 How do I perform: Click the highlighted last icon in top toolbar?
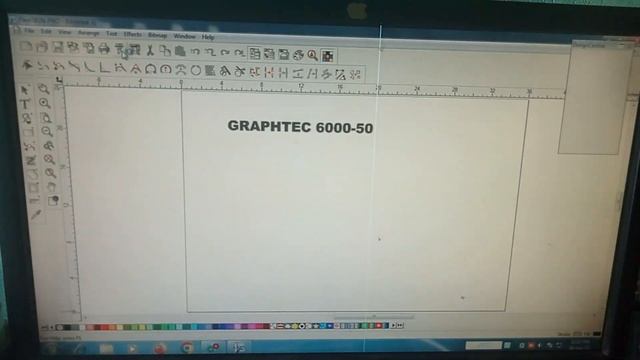[x=328, y=56]
